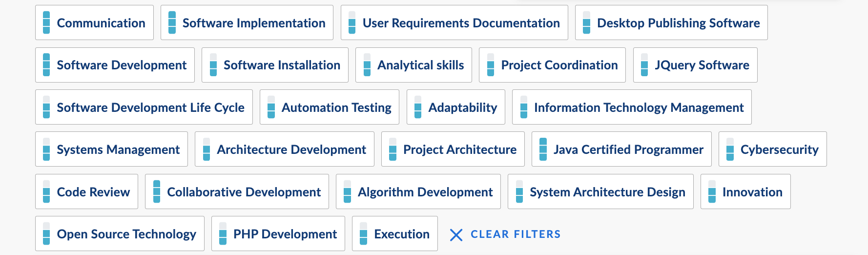Viewport: 868px width, 255px height.
Task: Select the Software Development Life Cycle chip
Action: pyautogui.click(x=150, y=107)
